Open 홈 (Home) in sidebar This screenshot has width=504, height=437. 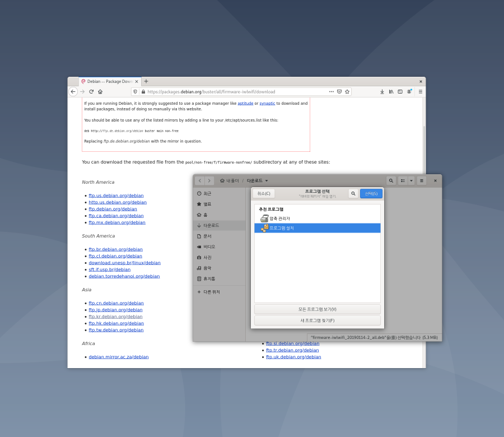coord(220,215)
